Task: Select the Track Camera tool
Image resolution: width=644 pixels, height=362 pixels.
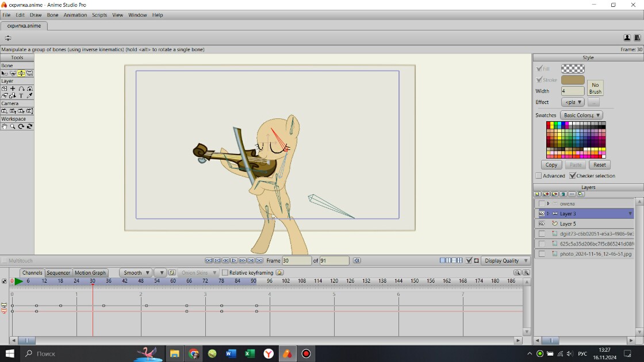Action: pyautogui.click(x=5, y=111)
